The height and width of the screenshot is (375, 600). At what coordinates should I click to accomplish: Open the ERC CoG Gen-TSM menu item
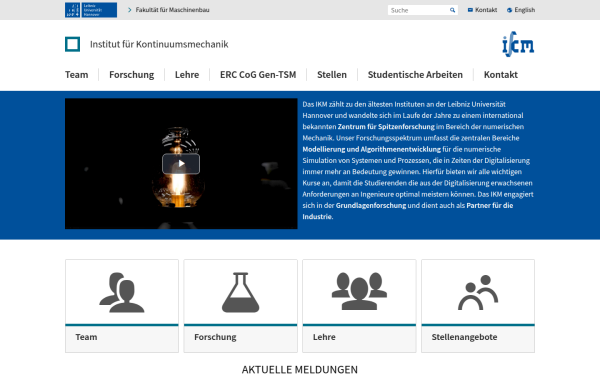[258, 75]
